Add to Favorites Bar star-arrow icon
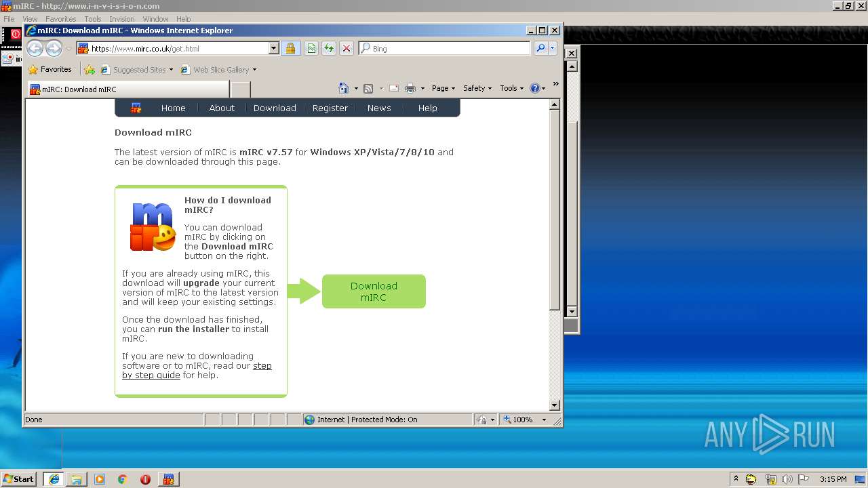 tap(89, 69)
